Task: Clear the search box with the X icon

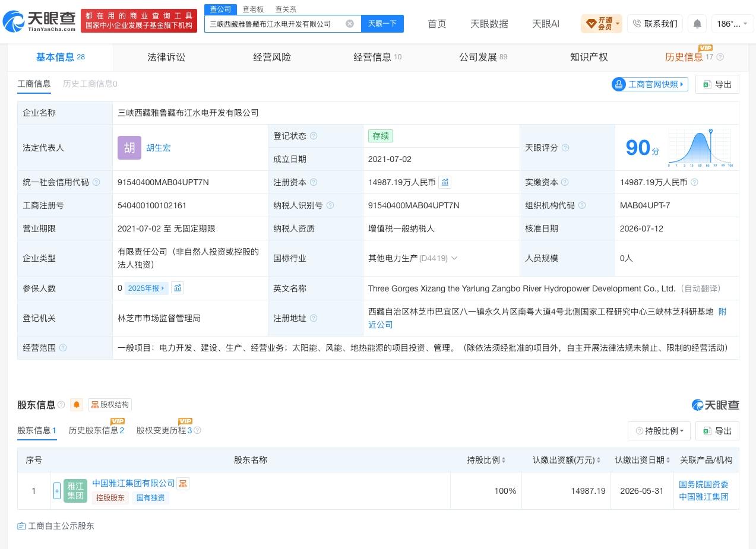Action: 350,24
